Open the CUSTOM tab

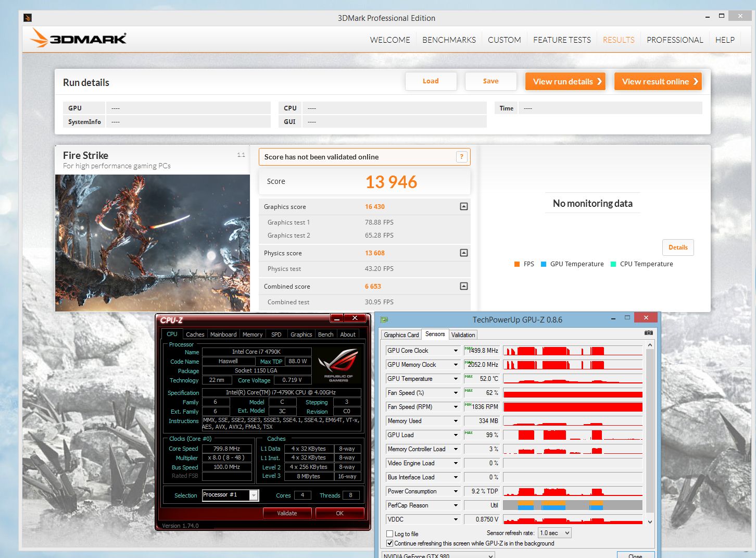(x=504, y=40)
